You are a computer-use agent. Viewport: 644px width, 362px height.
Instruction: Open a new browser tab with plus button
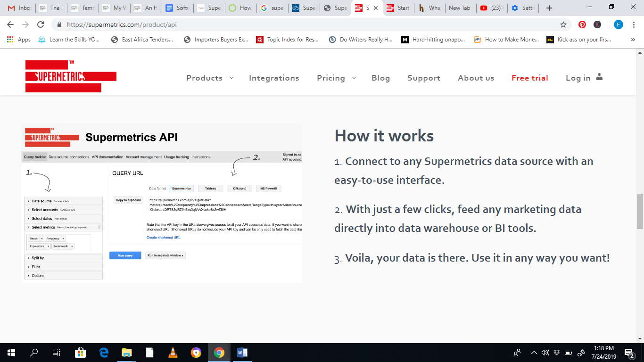pyautogui.click(x=549, y=8)
